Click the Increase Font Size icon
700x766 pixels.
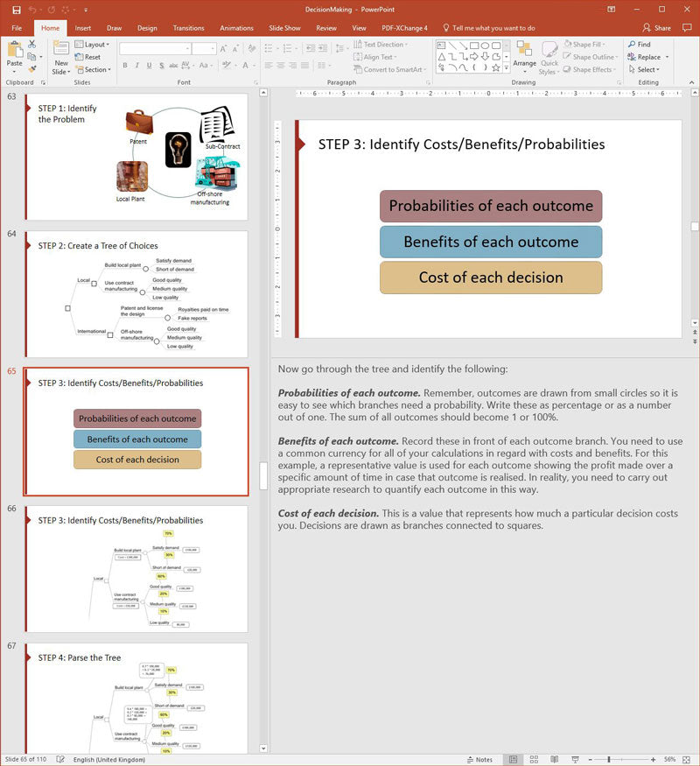(223, 49)
